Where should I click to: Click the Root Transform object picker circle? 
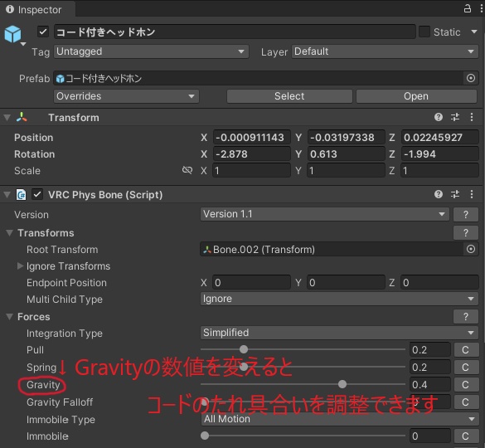(471, 249)
